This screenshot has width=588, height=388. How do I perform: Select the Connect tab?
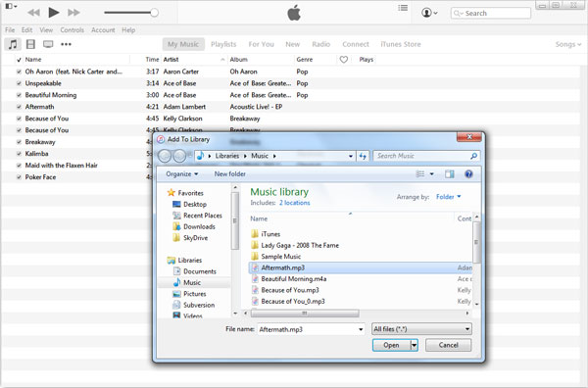click(x=356, y=44)
